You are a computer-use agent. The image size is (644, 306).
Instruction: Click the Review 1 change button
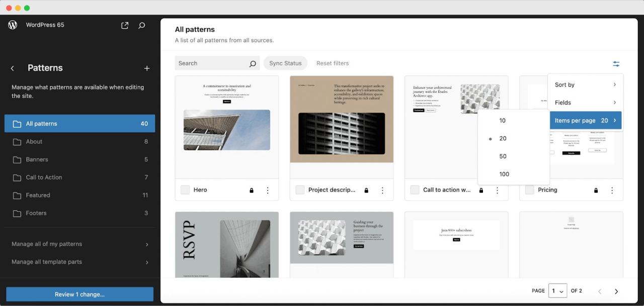point(79,294)
